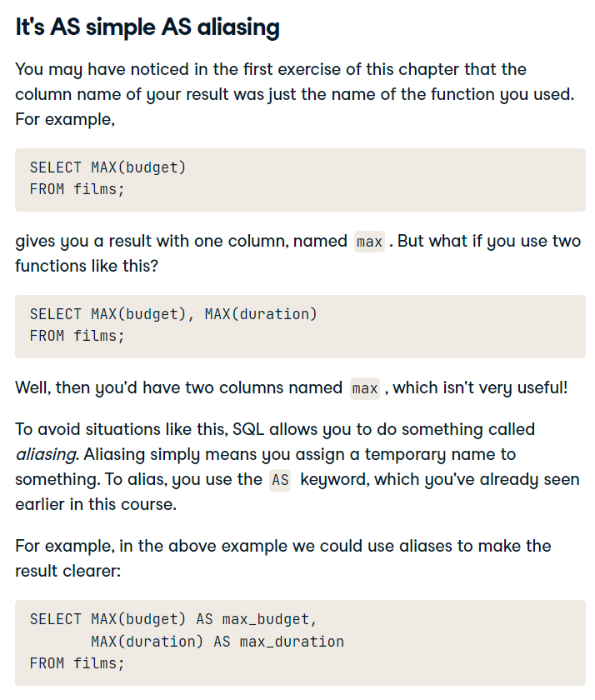Screen dimensions: 595x700
Task: Click the inline AS keyword code tag
Action: click(x=280, y=480)
